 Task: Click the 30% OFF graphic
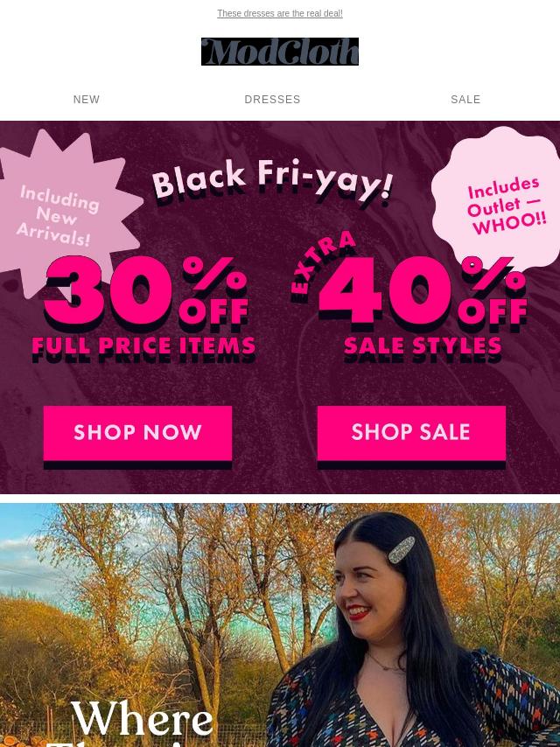[145, 293]
